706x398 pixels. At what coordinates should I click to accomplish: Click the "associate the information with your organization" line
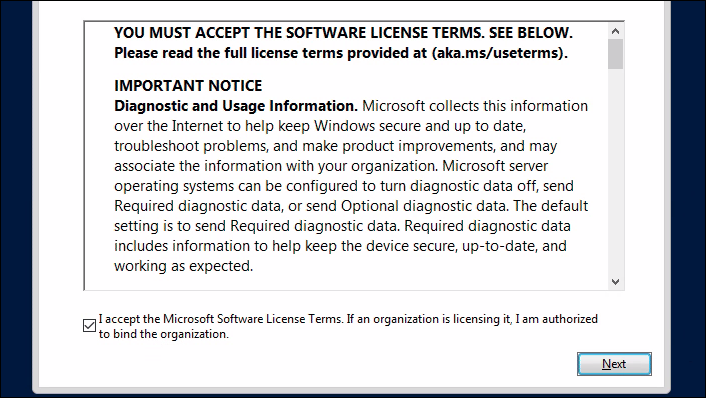331,166
